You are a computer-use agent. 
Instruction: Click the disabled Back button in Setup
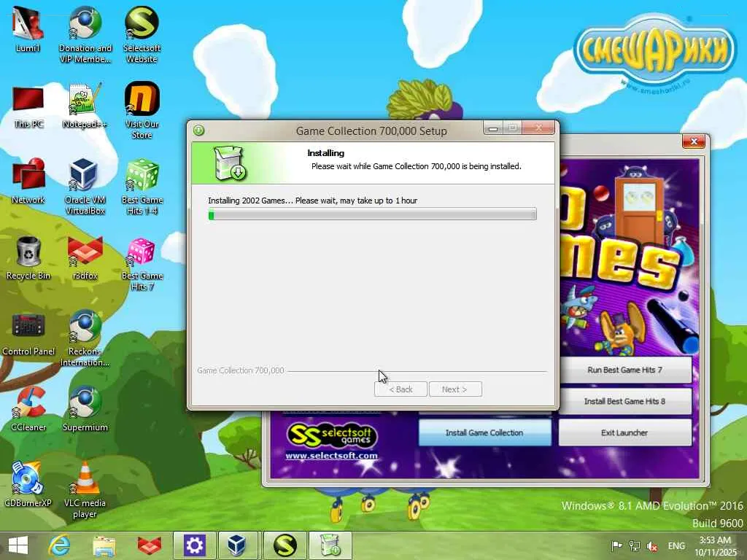(x=400, y=389)
